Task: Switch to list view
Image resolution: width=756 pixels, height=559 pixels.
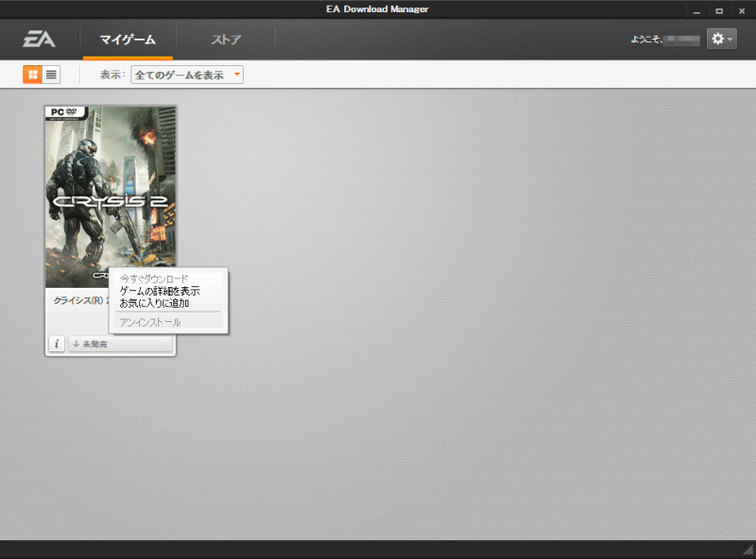Action: pyautogui.click(x=51, y=75)
